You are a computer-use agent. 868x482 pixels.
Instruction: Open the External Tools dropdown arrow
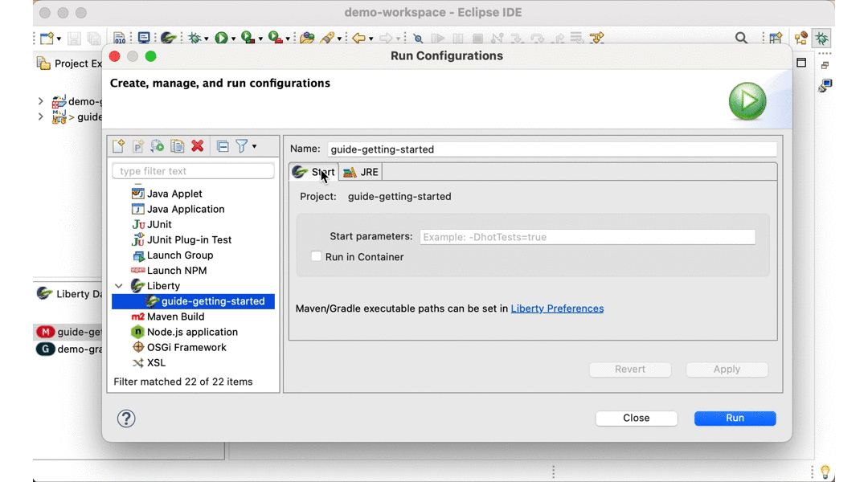tap(288, 39)
